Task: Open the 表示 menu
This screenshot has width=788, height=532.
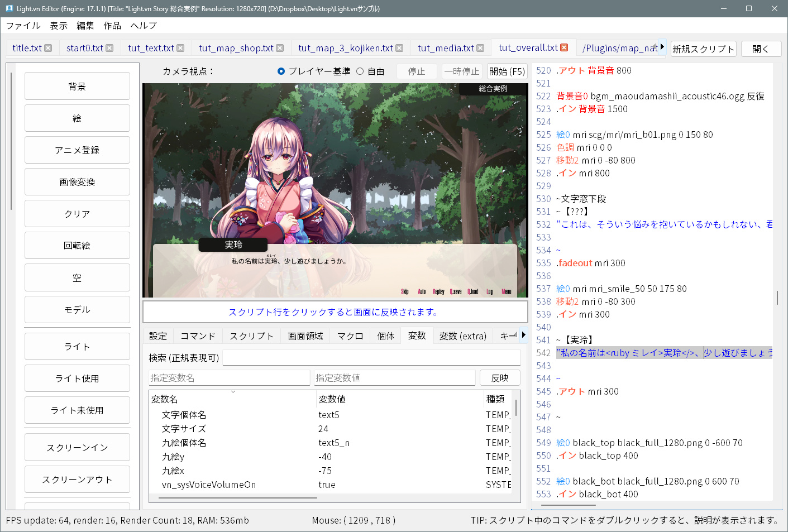Action: tap(59, 26)
